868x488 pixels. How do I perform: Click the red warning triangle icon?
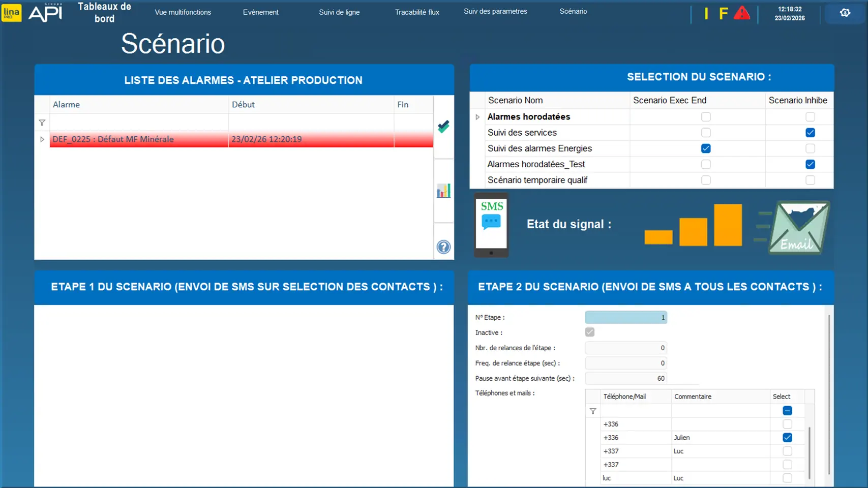[x=742, y=13]
